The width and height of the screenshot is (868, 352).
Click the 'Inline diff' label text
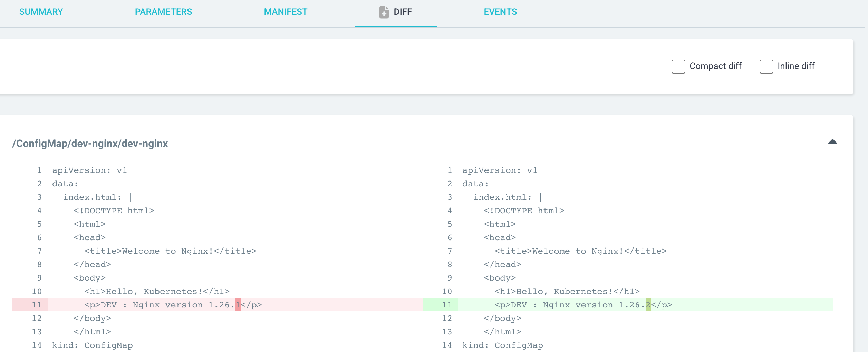[x=796, y=66]
